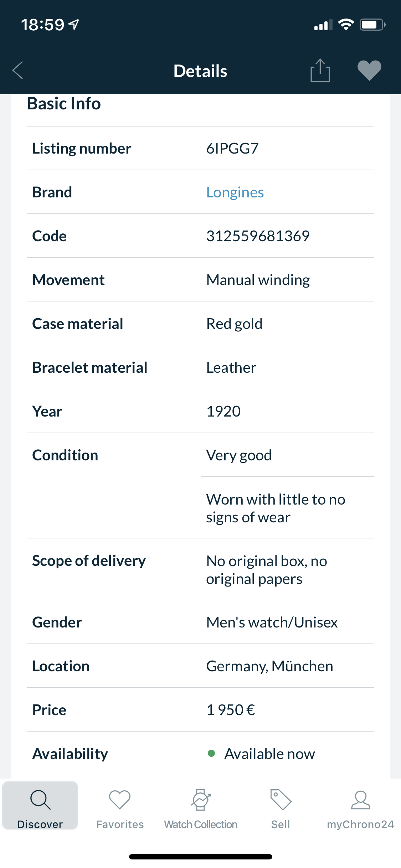Screen dimensions: 401x868
Task: Tap the Very good condition value
Action: tap(239, 455)
